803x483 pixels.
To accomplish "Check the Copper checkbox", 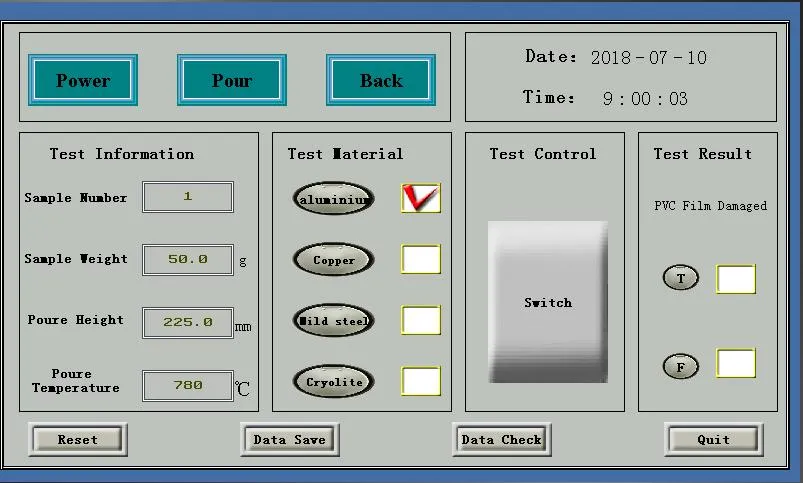I will (421, 259).
